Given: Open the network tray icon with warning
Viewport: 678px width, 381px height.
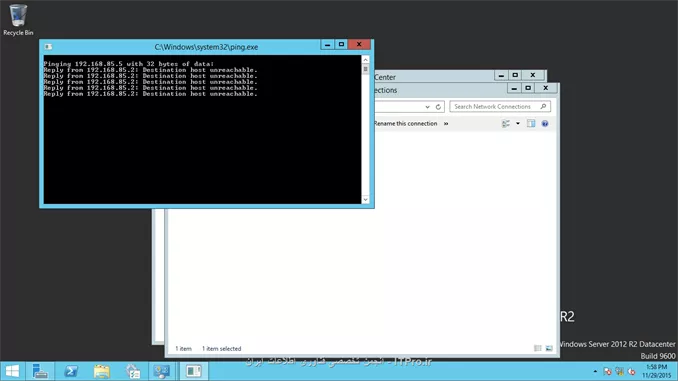Looking at the screenshot, I should (x=620, y=371).
